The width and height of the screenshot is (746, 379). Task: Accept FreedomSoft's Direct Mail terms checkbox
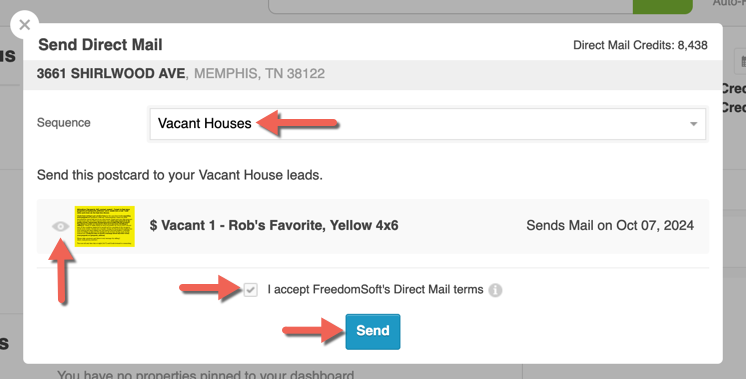click(250, 290)
